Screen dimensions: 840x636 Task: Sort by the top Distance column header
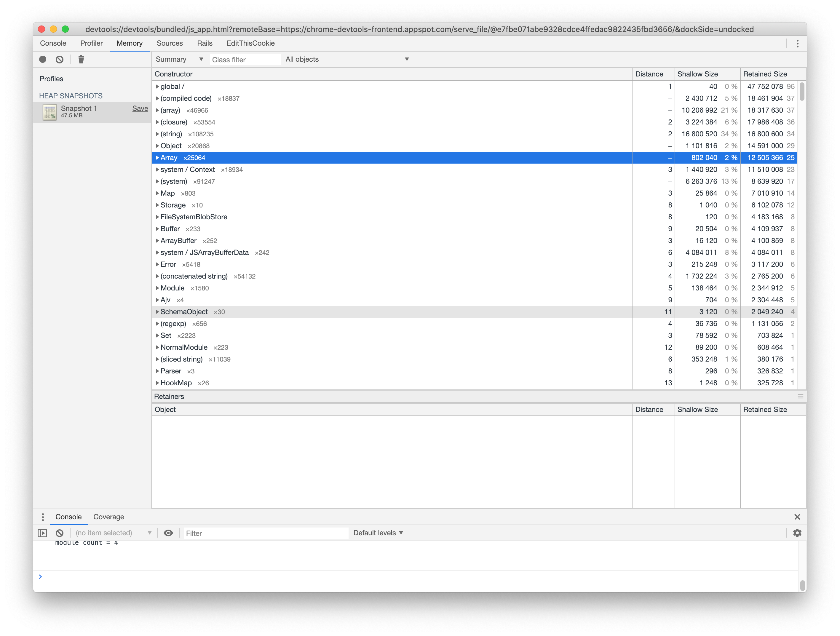(x=654, y=74)
